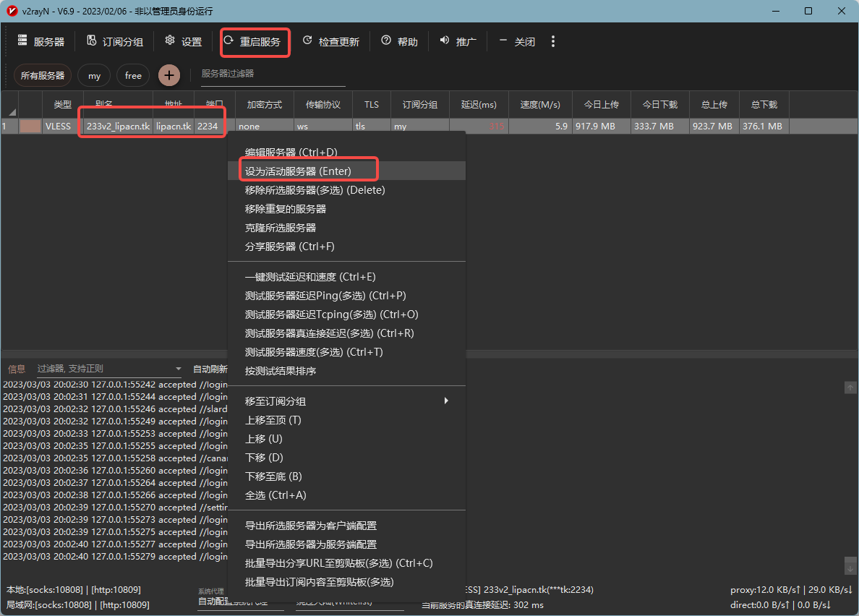Screen dimensions: 859x616
Task: Choose 移除重复的服务器 menu entry
Action: (346, 209)
